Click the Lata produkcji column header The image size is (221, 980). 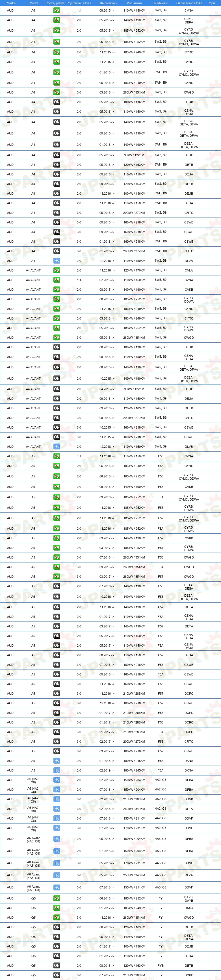[107, 3]
